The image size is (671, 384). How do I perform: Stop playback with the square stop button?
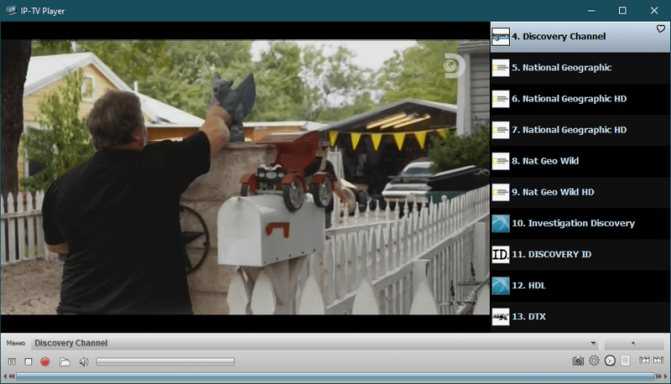[x=28, y=362]
